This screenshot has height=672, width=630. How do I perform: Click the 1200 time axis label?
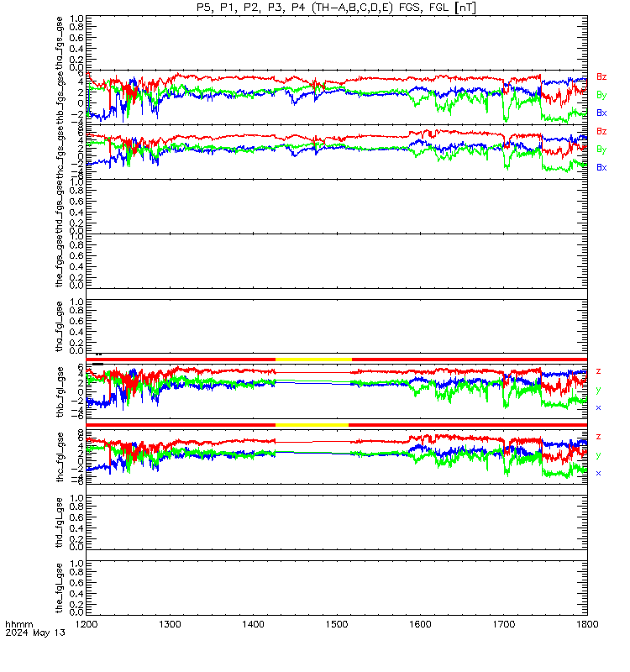87,624
